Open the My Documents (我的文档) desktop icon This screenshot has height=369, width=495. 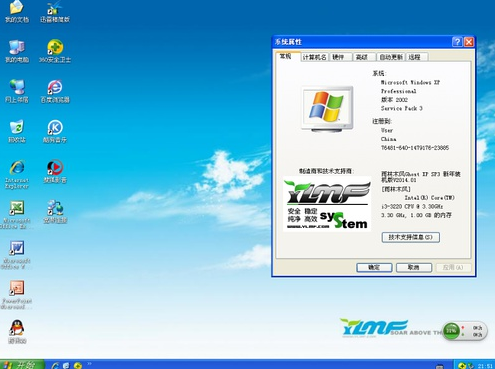point(17,12)
